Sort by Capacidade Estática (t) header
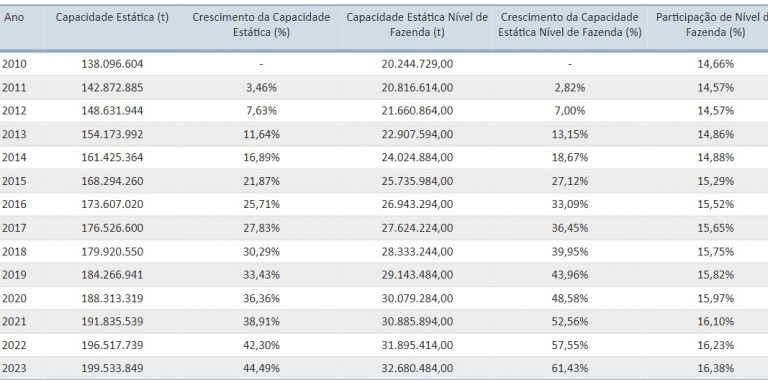Screen dimensions: 768x380 tap(112, 17)
